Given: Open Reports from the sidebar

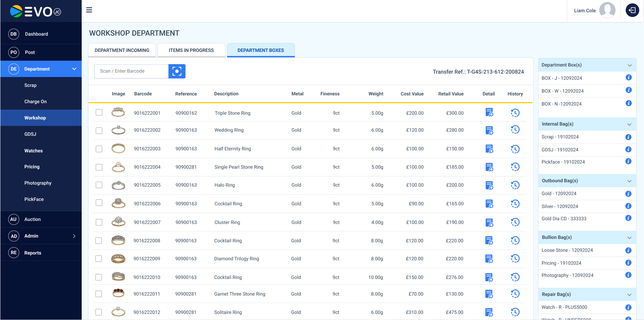Looking at the screenshot, I should coord(33,253).
